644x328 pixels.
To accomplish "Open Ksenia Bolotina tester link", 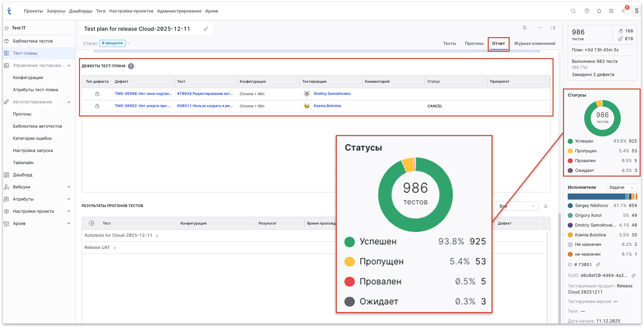I will tap(327, 106).
